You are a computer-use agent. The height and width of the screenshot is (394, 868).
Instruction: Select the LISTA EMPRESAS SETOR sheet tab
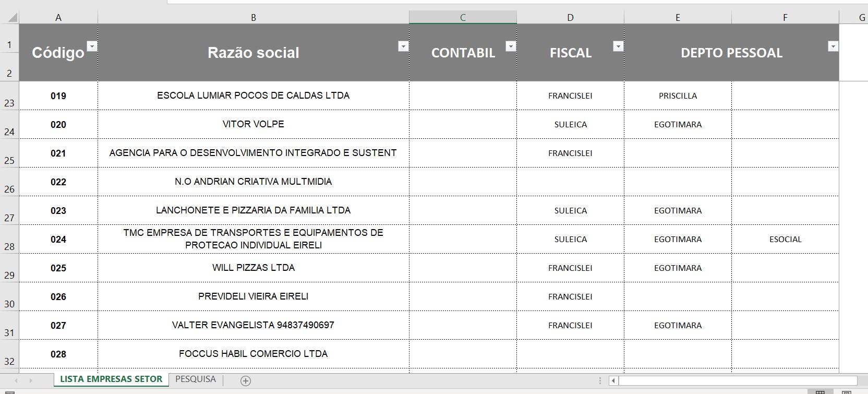(111, 379)
